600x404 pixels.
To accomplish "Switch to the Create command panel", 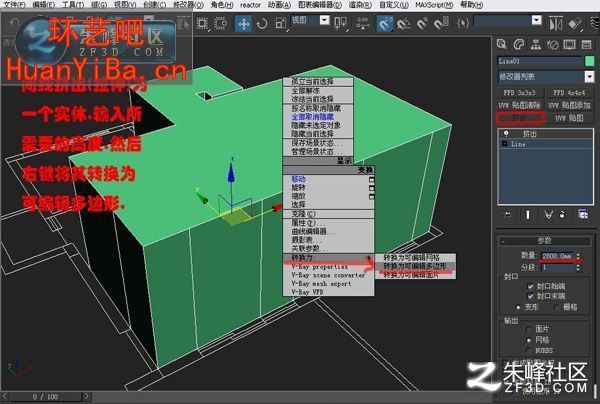I will tap(502, 45).
